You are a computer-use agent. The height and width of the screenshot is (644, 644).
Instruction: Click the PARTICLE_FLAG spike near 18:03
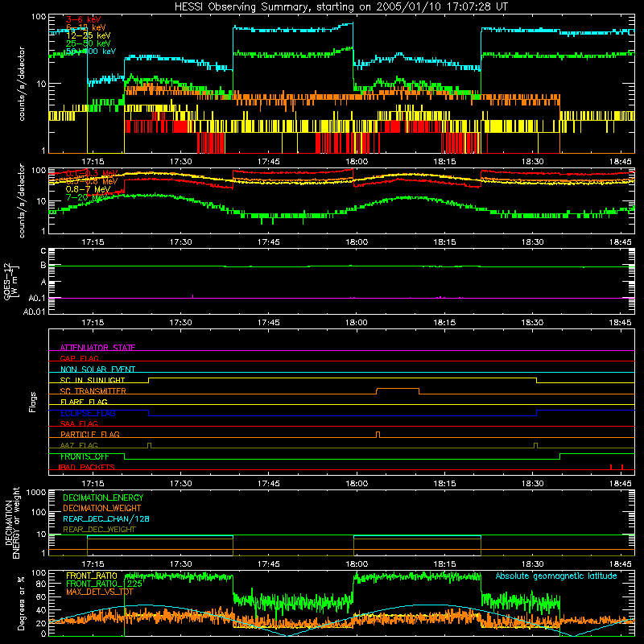tap(378, 434)
